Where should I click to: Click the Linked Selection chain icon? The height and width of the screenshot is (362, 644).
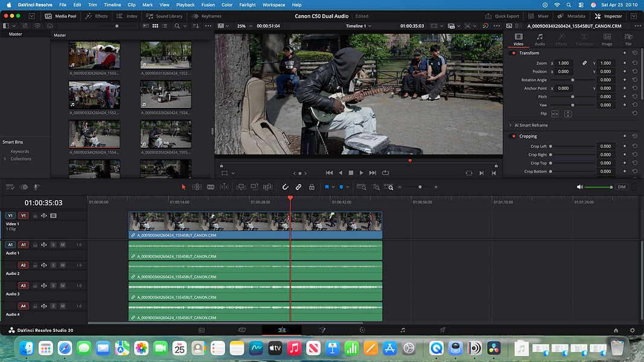[x=299, y=187]
